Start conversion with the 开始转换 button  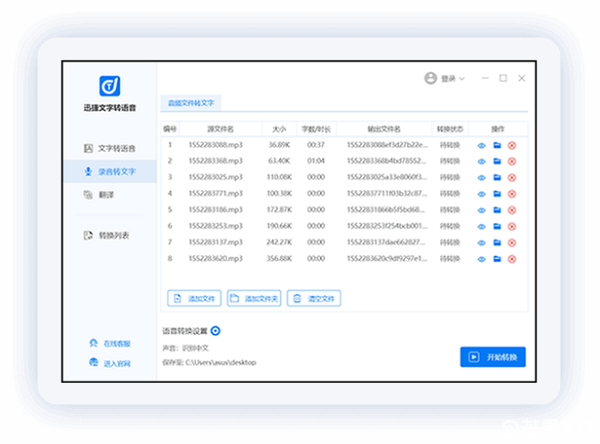tap(493, 357)
